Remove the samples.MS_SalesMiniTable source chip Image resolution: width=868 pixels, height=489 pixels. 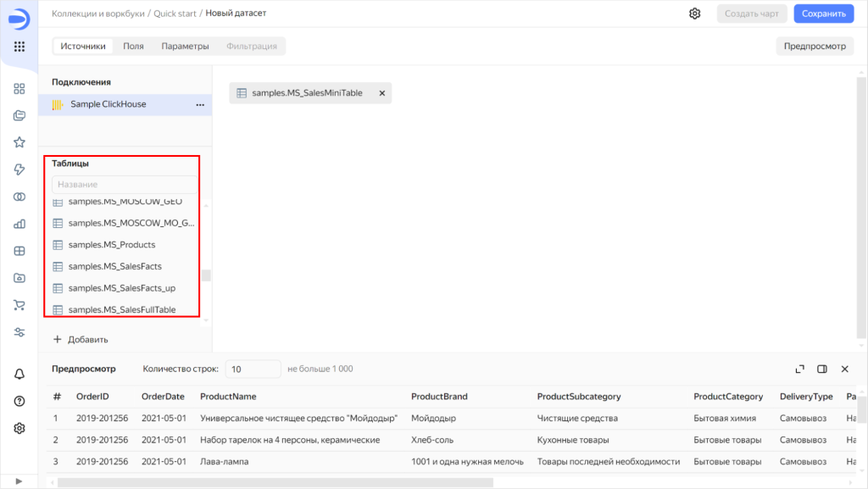point(382,93)
